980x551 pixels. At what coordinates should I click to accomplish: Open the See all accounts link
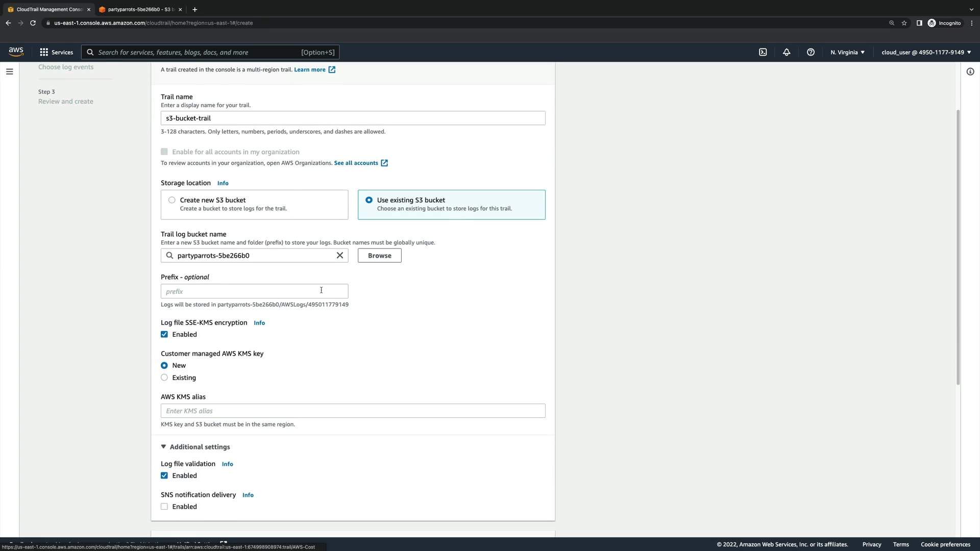point(356,163)
